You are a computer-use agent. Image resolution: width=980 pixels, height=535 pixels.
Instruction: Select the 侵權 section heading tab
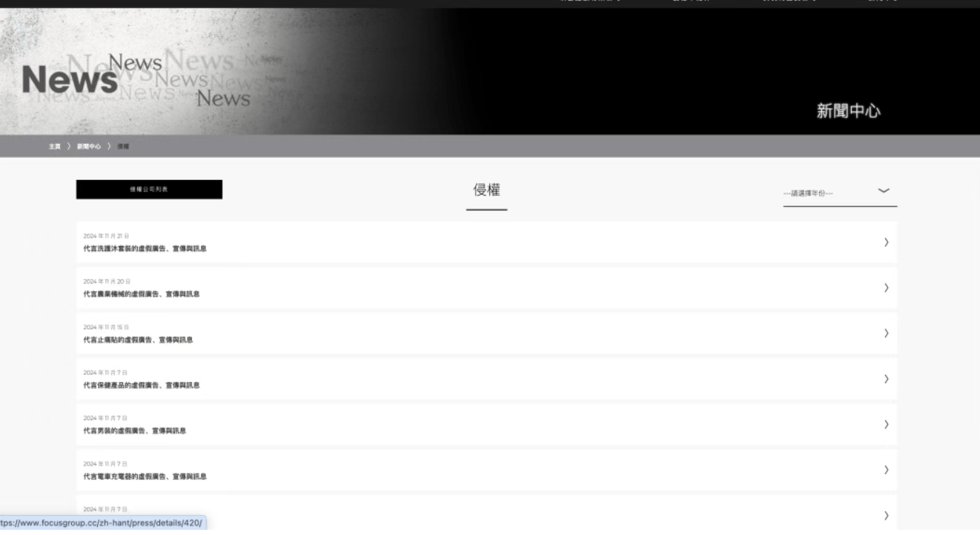click(486, 191)
